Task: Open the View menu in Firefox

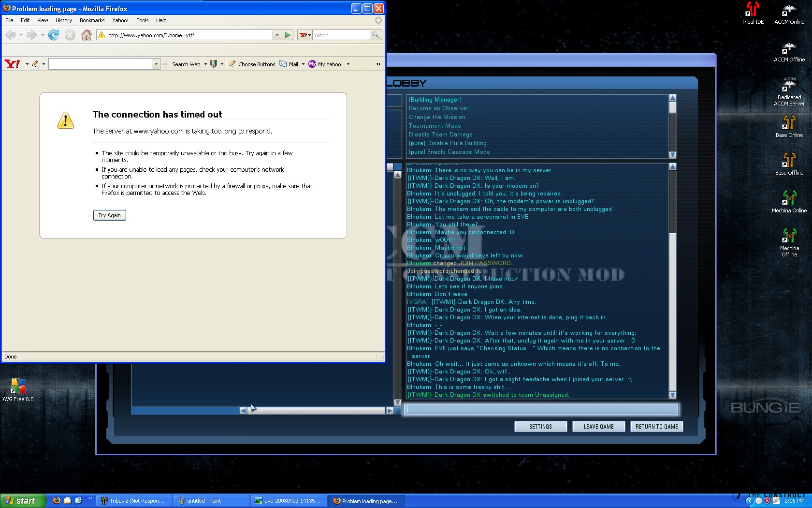Action: tap(43, 20)
